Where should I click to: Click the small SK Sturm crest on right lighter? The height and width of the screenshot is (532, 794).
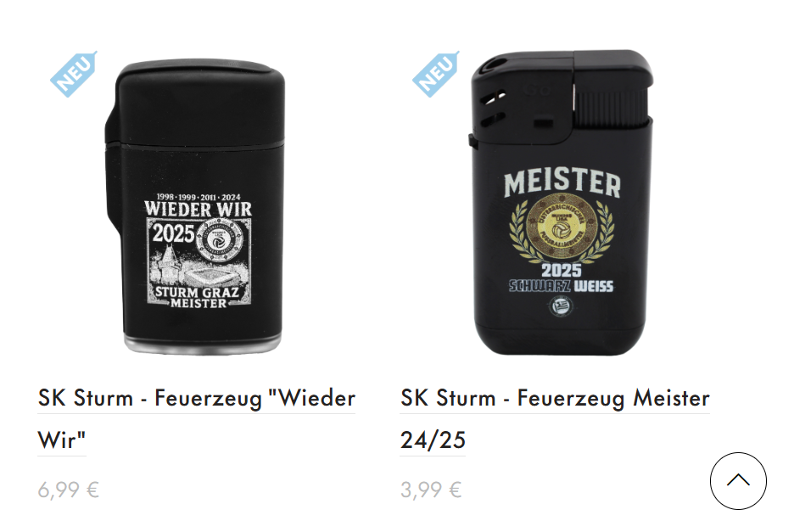[561, 306]
